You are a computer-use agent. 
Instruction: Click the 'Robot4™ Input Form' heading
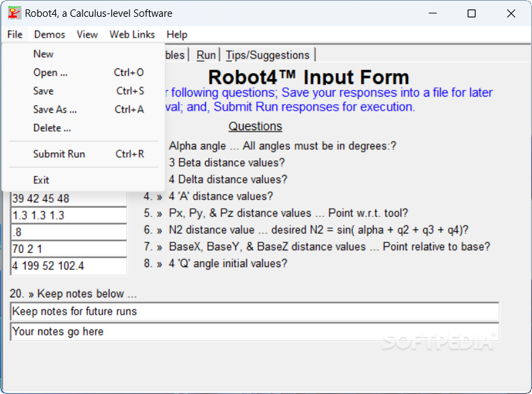pyautogui.click(x=309, y=77)
